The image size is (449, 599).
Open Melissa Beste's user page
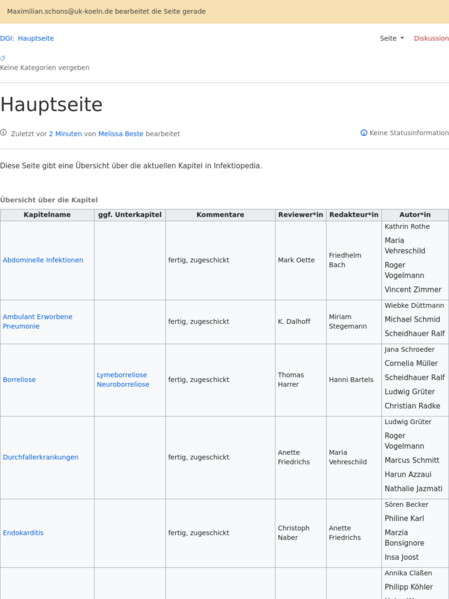tap(121, 134)
